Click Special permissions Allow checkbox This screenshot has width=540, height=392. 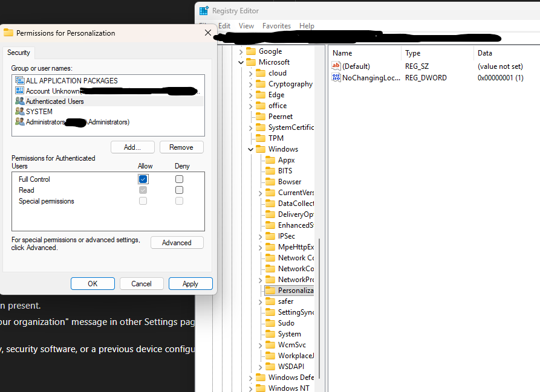(x=143, y=201)
